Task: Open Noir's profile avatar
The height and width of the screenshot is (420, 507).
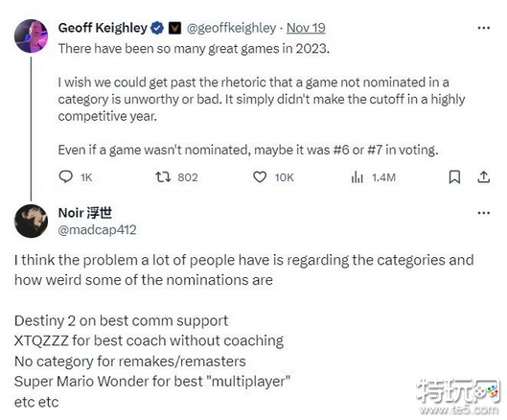Action: click(x=31, y=221)
